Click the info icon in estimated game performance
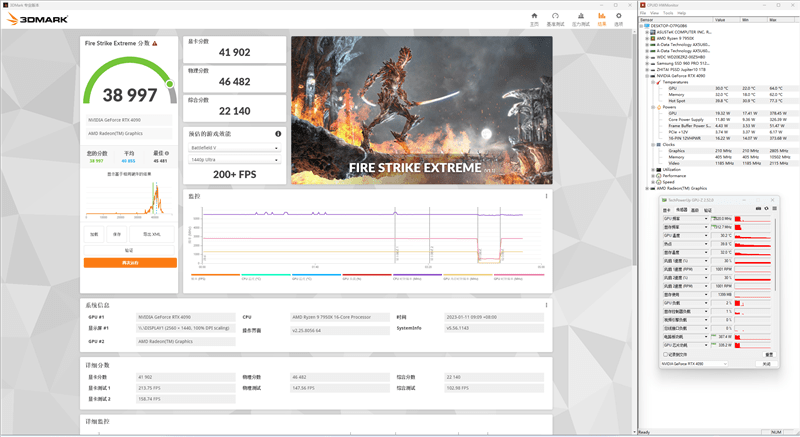 [x=278, y=134]
